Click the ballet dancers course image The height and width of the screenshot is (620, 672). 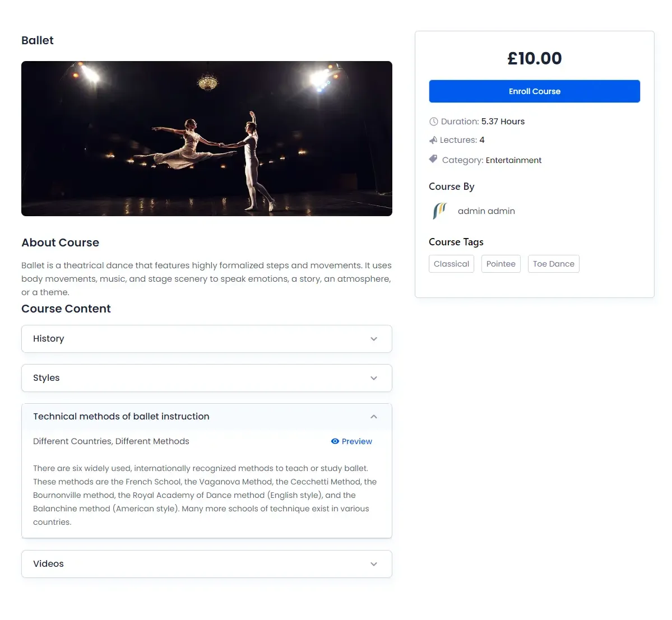point(207,138)
